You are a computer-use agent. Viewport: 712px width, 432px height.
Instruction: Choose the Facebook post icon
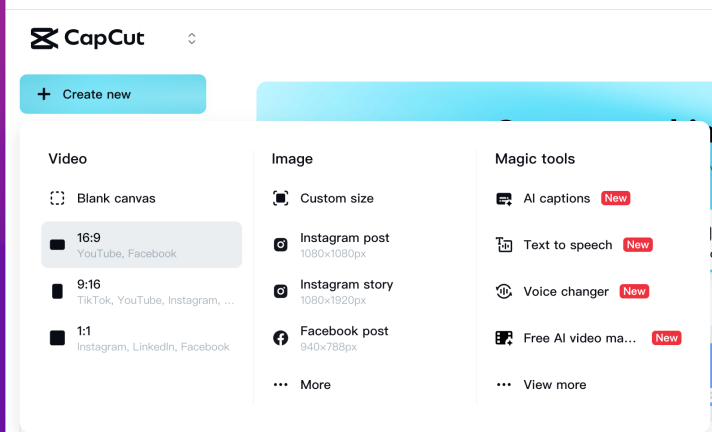point(281,338)
